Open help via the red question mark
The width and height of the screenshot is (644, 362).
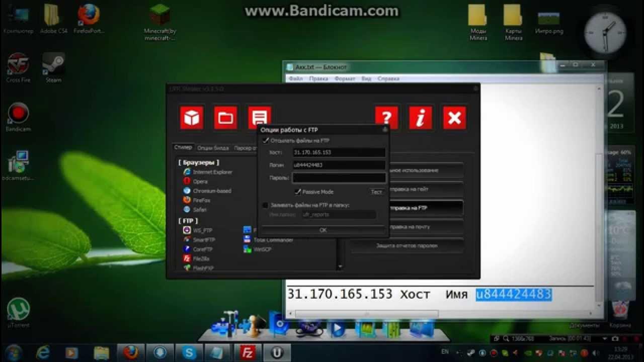coord(386,118)
